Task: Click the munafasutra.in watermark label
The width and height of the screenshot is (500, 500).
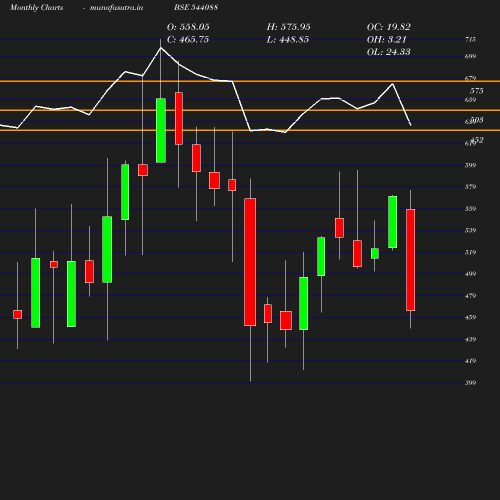Action: [x=116, y=7]
